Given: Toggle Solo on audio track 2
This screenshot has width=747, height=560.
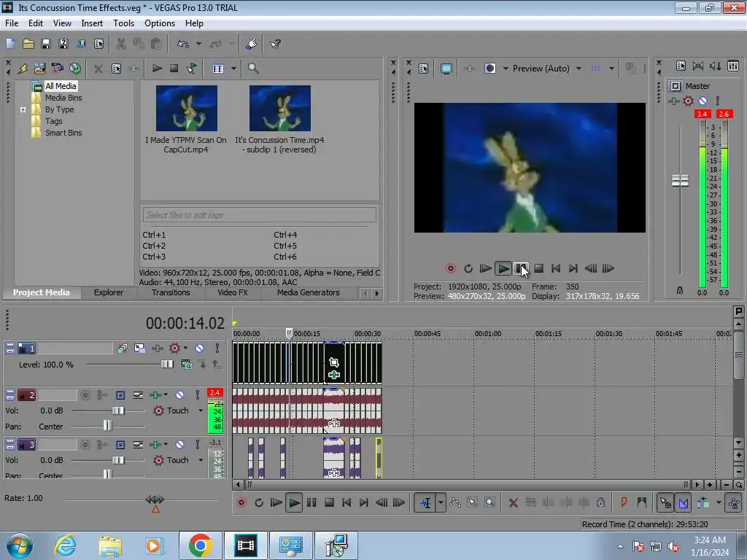Looking at the screenshot, I should click(197, 394).
